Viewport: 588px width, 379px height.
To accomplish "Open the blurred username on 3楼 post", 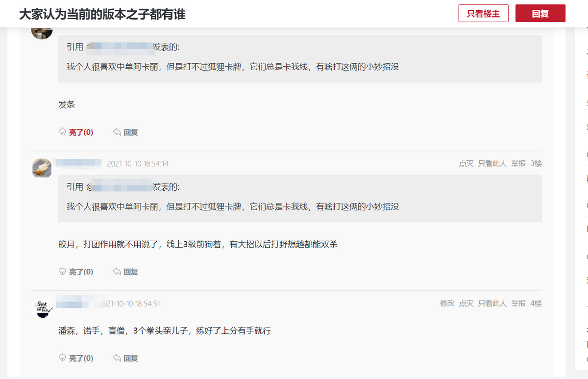I will click(78, 163).
